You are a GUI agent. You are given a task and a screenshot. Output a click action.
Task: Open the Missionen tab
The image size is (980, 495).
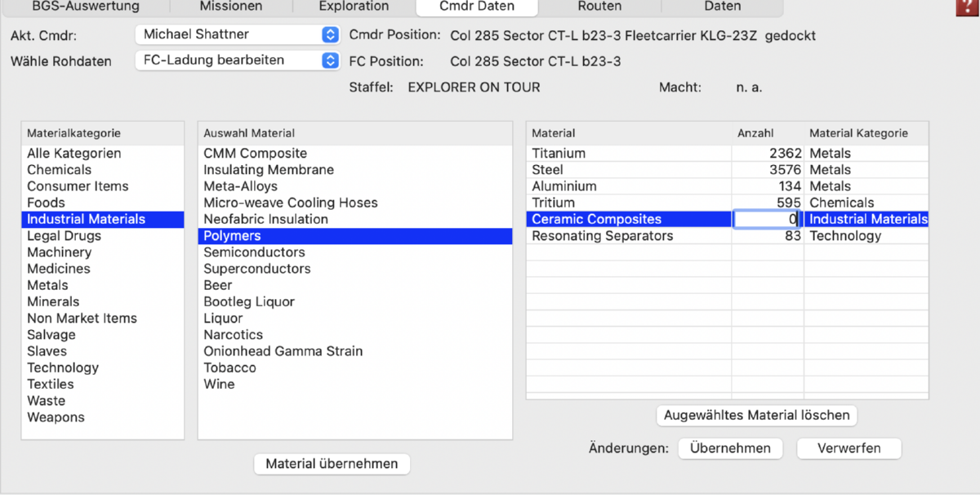[x=231, y=7]
